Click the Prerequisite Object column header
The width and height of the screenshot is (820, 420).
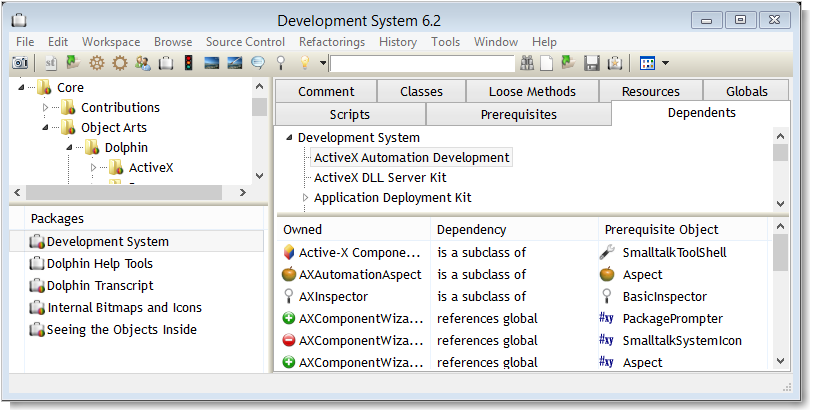683,230
